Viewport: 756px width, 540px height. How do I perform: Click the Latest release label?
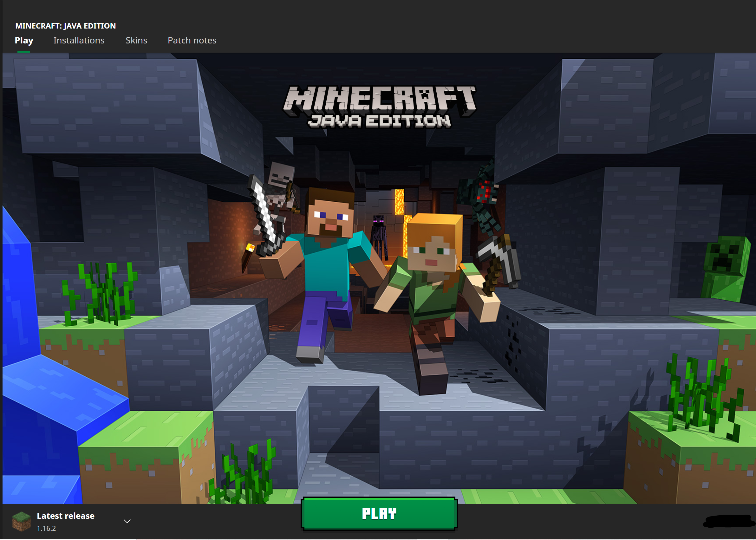point(66,516)
